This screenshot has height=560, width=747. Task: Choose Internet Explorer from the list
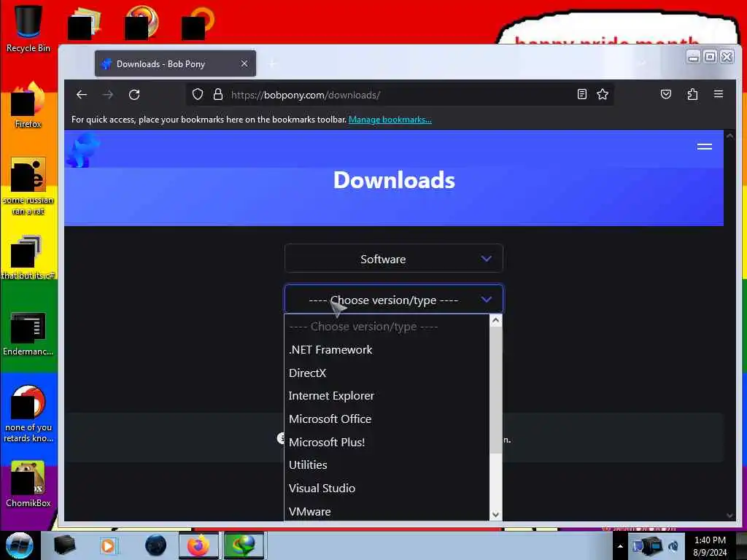387,396
